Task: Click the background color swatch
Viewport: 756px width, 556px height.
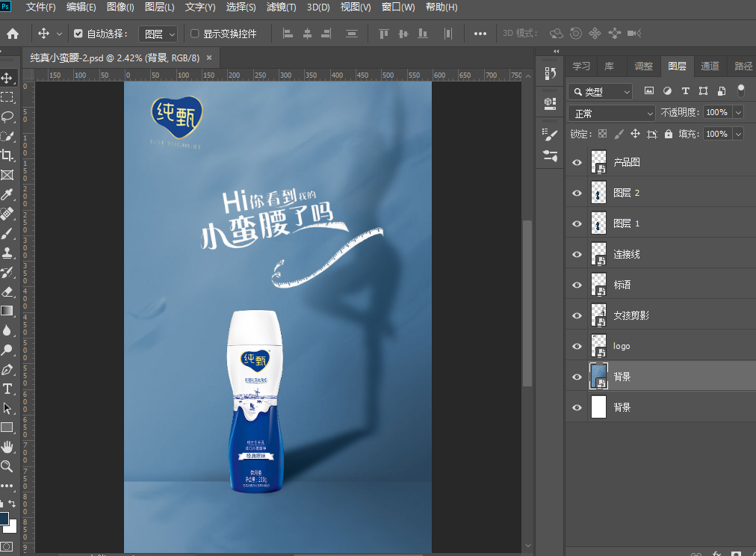Action: [12, 527]
